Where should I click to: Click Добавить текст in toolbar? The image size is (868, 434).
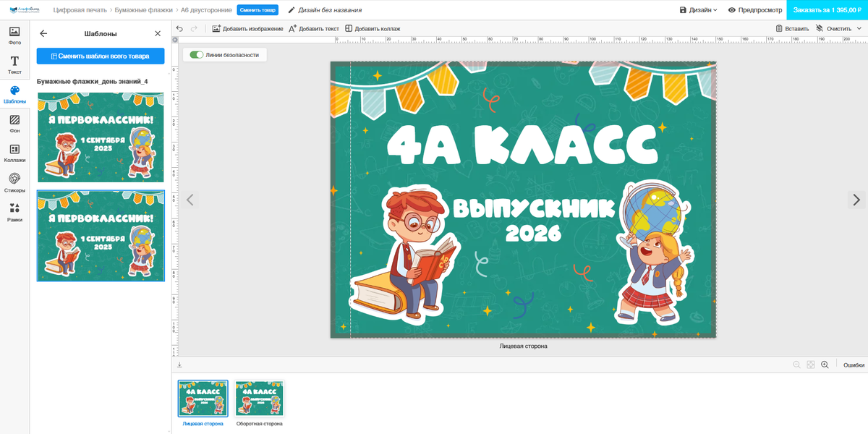314,28
